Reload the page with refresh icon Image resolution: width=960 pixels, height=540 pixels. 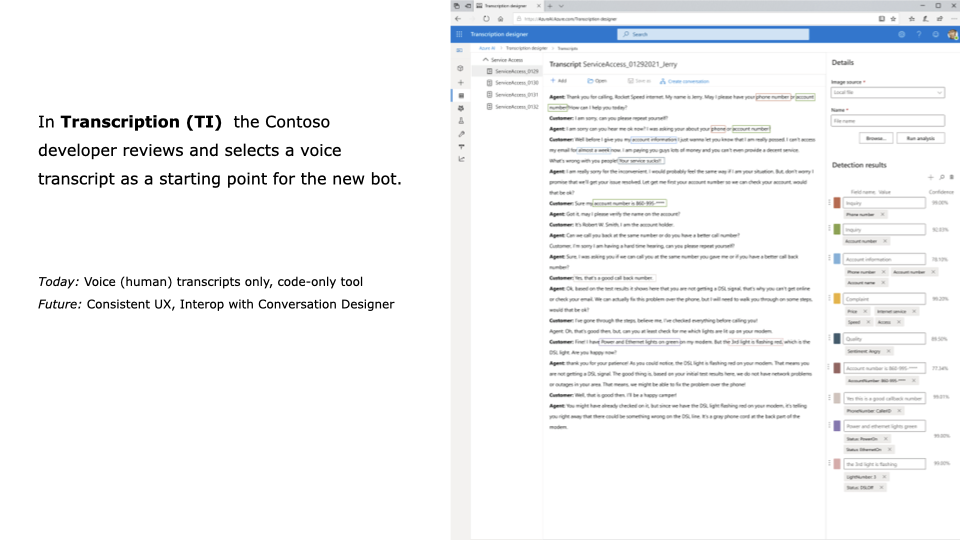tap(486, 19)
